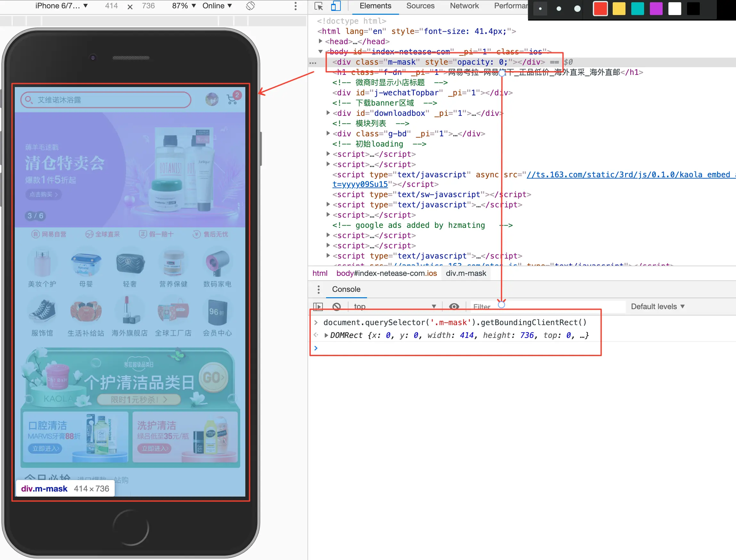Click the div.m-mask breadcrumb

[466, 273]
